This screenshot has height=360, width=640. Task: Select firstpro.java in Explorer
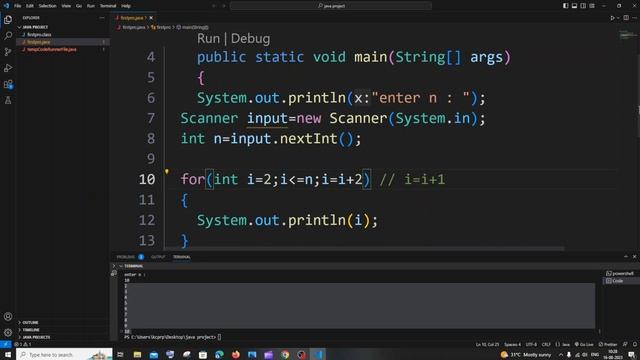pyautogui.click(x=39, y=42)
